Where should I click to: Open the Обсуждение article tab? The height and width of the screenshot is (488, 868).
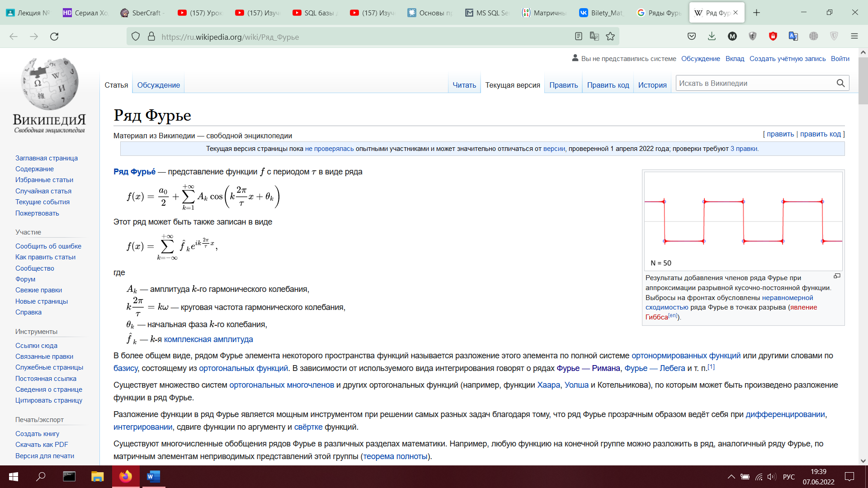pos(158,85)
